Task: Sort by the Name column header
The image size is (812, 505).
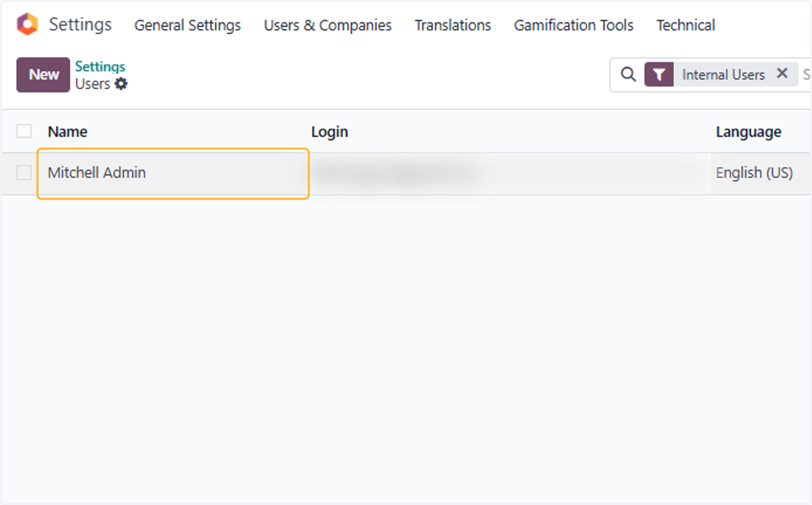Action: pos(68,132)
